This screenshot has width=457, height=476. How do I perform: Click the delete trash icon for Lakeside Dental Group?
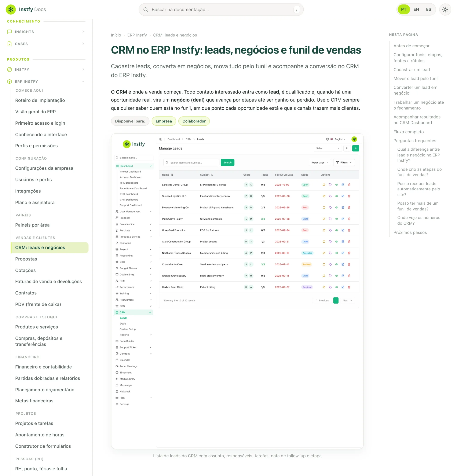point(349,185)
